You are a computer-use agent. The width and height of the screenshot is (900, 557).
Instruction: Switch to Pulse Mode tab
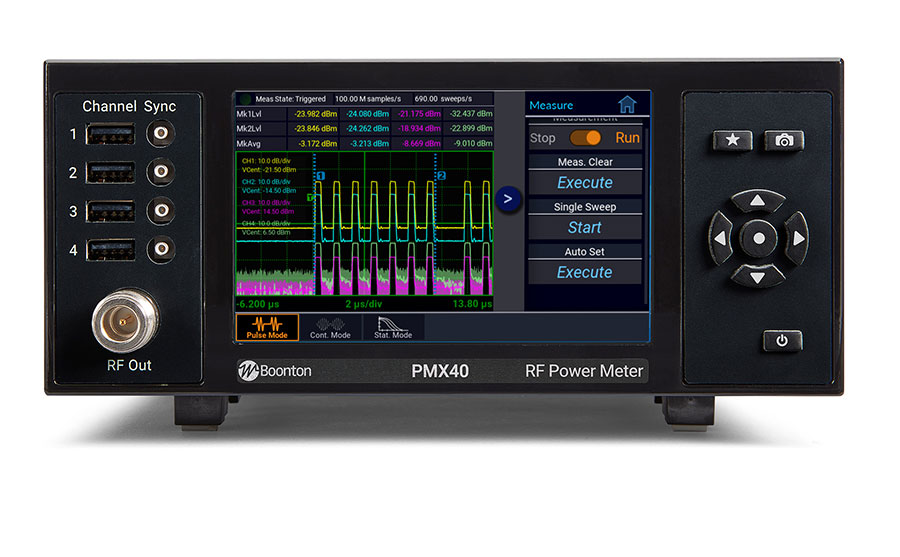[x=267, y=327]
